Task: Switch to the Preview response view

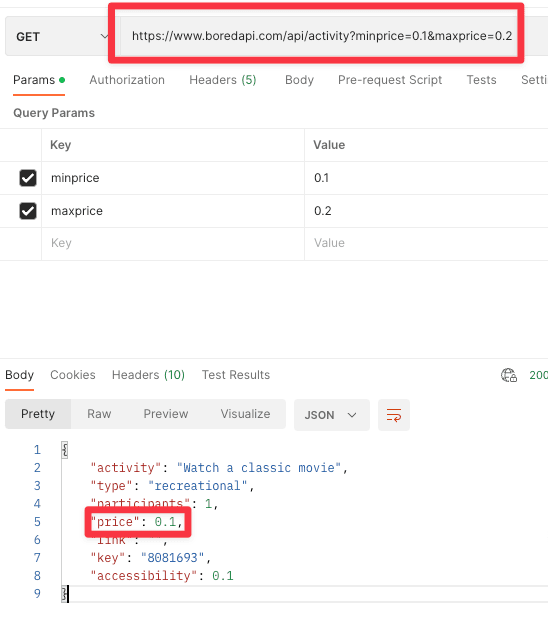Action: pyautogui.click(x=166, y=414)
